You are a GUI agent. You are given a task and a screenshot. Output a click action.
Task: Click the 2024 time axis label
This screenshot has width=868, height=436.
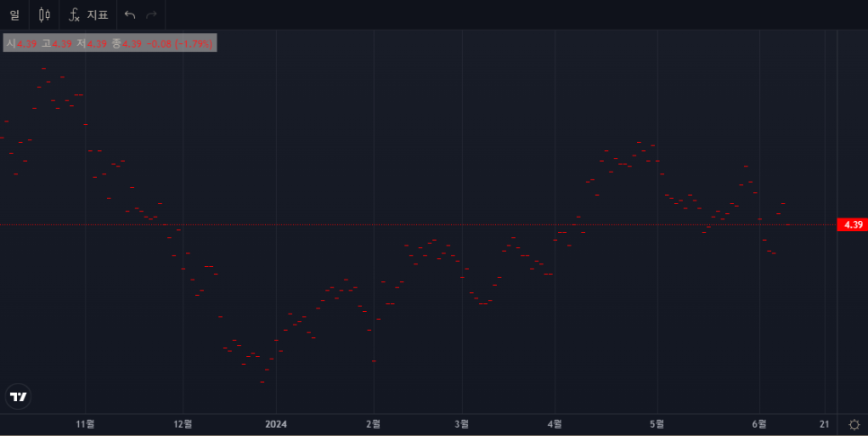pos(276,424)
